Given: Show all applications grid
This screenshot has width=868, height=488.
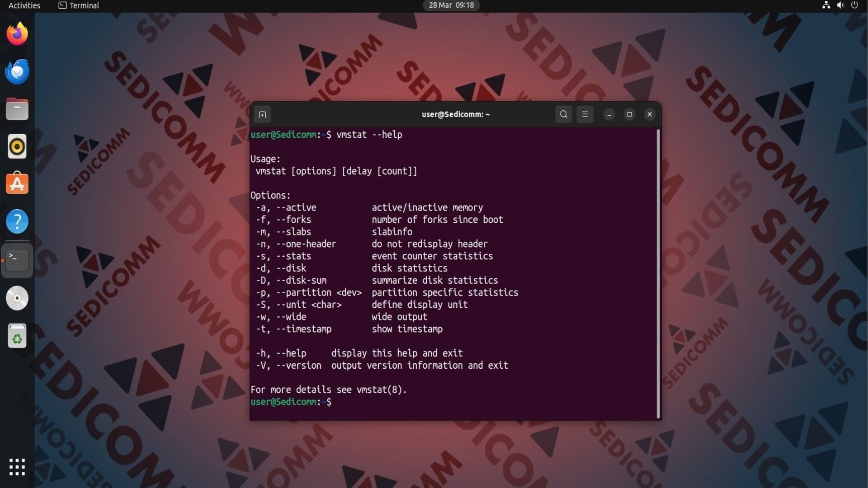Looking at the screenshot, I should [17, 467].
